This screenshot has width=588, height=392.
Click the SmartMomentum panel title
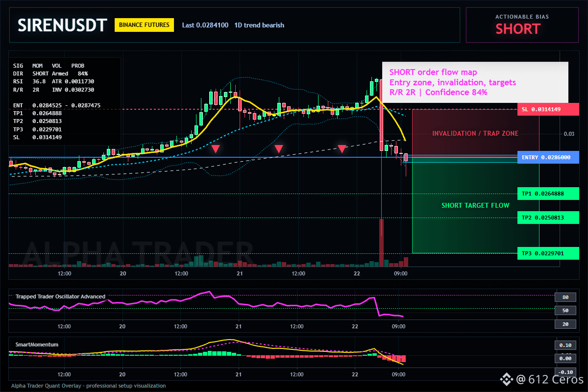(x=36, y=344)
